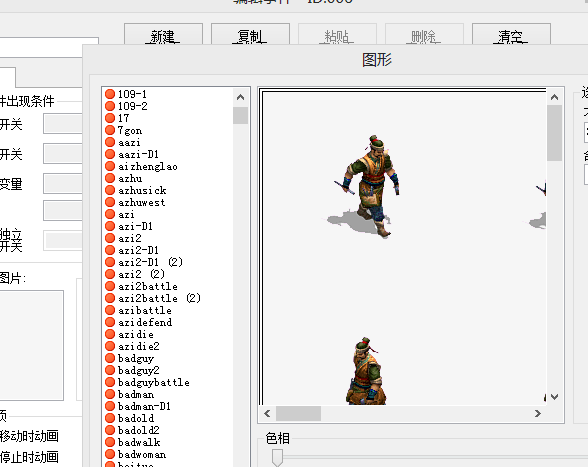Click the orange icon next to azibattle
588x467 pixels.
pos(110,310)
